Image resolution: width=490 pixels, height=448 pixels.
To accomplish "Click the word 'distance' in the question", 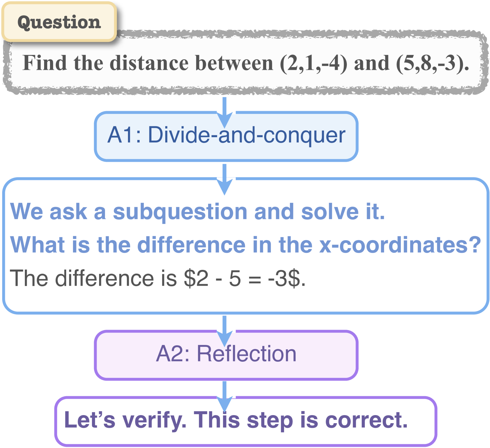I will tap(149, 63).
